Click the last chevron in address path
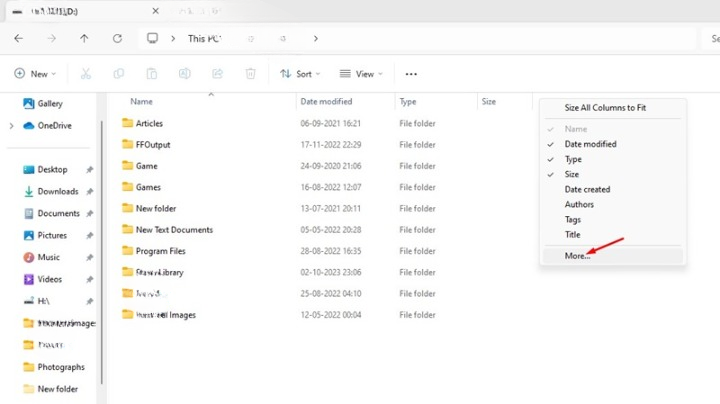720x404 pixels. pos(316,39)
